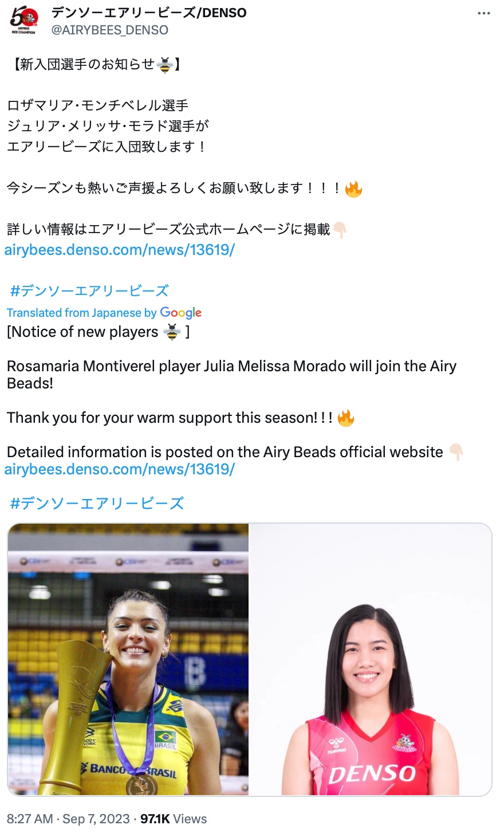Click the DENSO Airybees profile avatar

coord(23,22)
